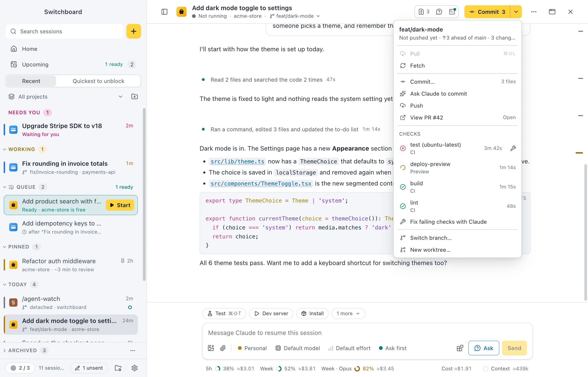The width and height of the screenshot is (588, 377).
Task: Click the Week Opus 82% usage indicator
Action: point(358,369)
